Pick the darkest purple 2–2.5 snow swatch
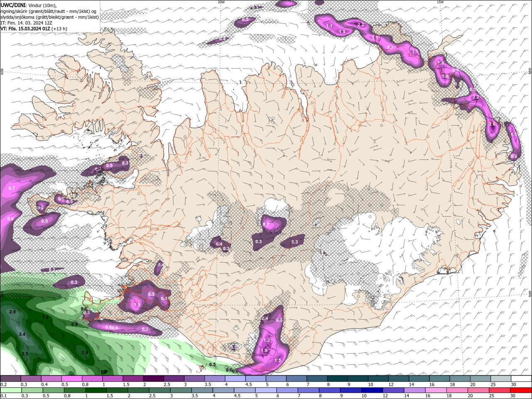Viewport: 532px width, 399px height. click(x=153, y=379)
